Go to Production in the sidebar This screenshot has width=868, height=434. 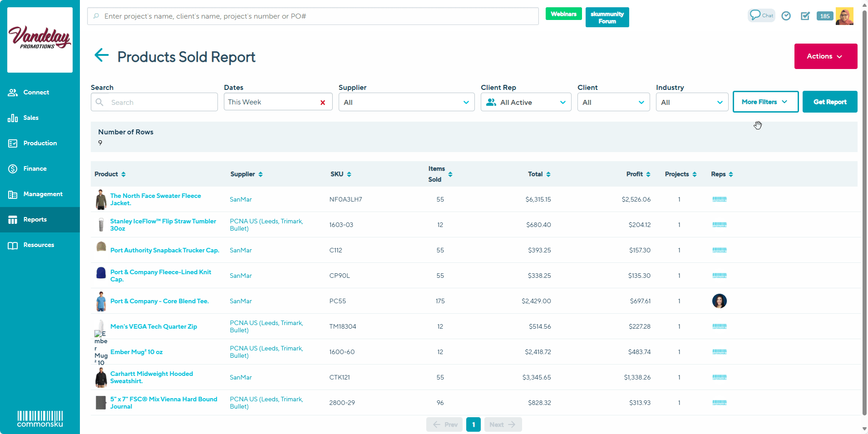(x=40, y=143)
